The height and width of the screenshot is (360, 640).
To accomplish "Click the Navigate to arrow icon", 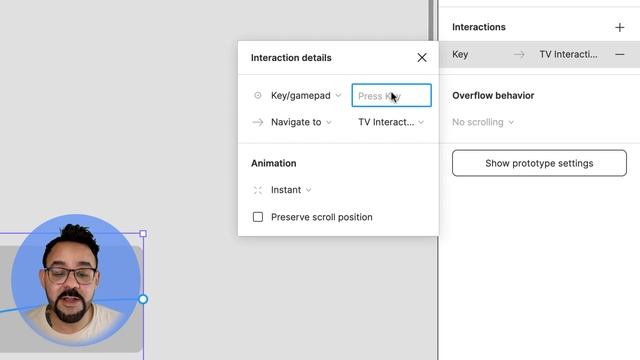I will click(258, 122).
